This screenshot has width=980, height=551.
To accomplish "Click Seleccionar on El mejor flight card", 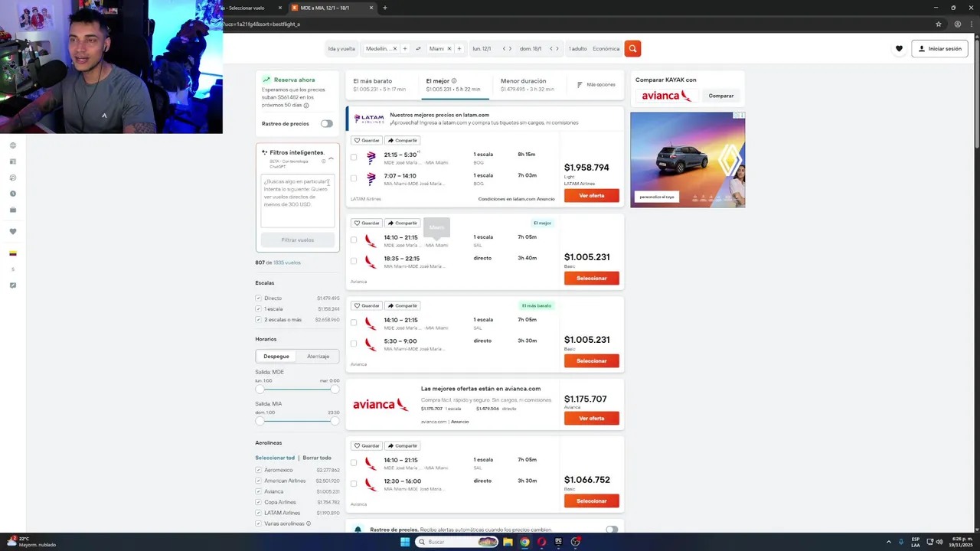I will 591,278.
